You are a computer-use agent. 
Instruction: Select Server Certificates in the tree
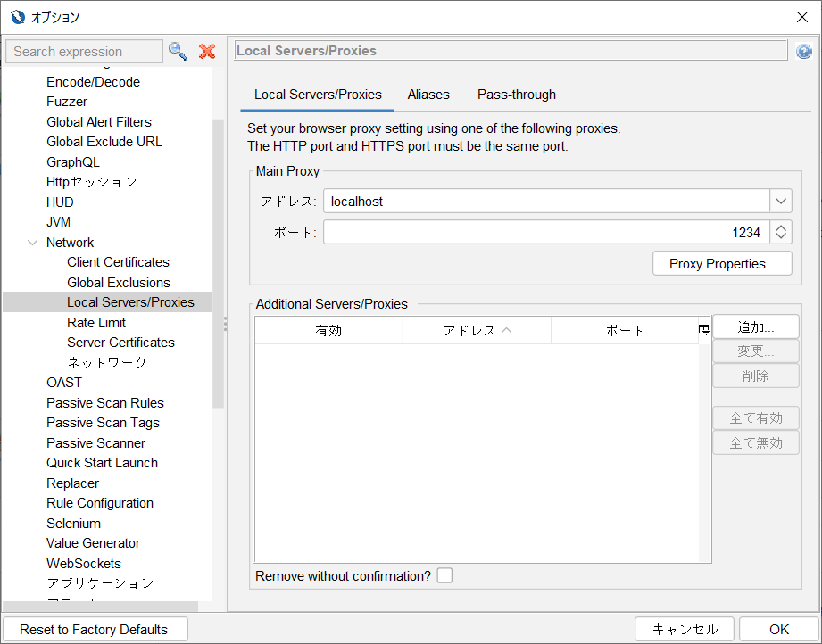(120, 343)
